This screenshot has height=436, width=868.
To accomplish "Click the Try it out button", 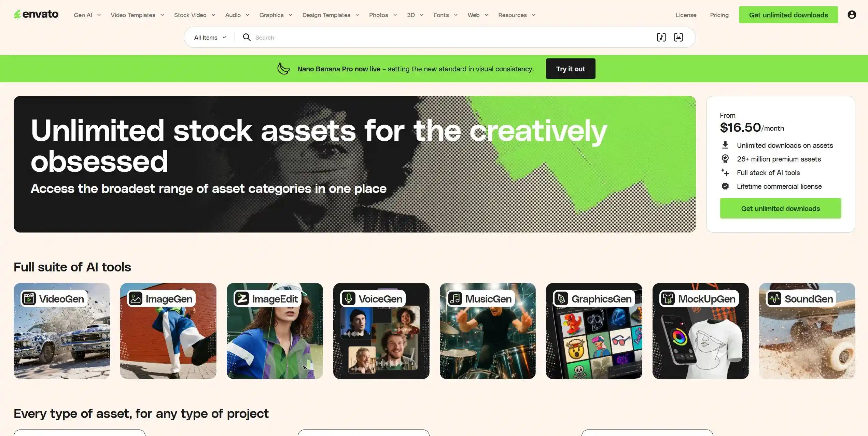I will click(x=571, y=69).
